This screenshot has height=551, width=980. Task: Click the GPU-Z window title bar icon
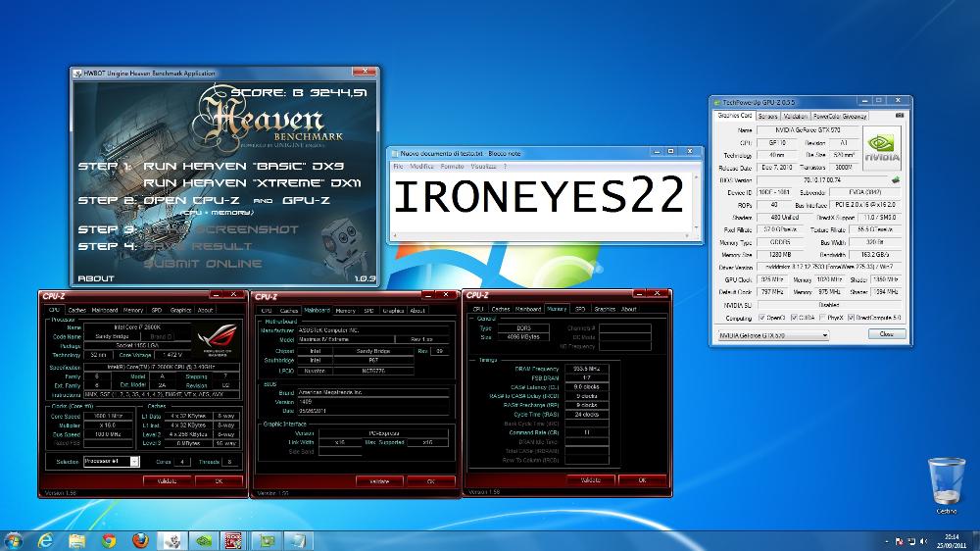click(717, 101)
